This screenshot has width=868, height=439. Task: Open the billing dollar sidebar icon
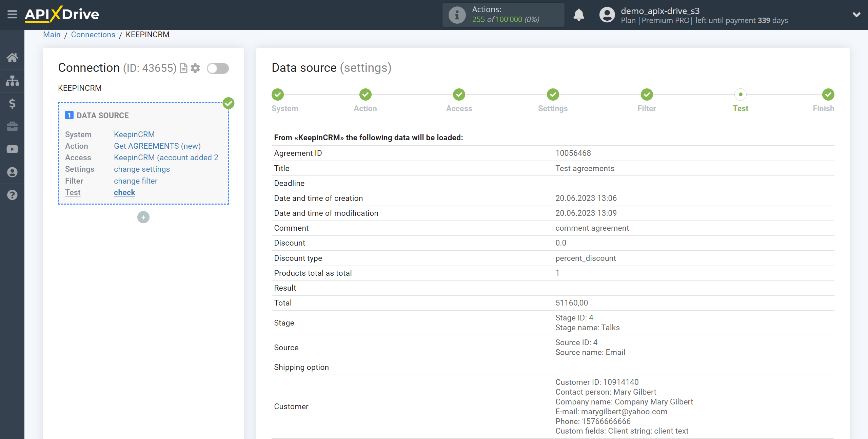click(12, 103)
